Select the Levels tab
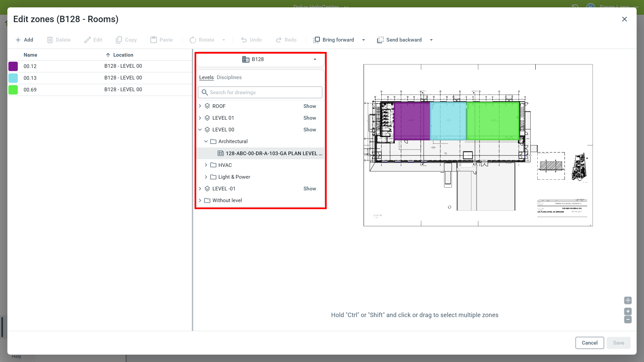 tap(206, 77)
